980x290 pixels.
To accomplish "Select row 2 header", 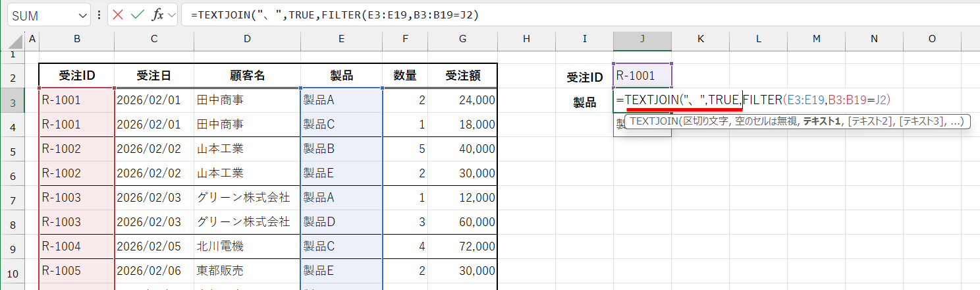I will pyautogui.click(x=13, y=76).
